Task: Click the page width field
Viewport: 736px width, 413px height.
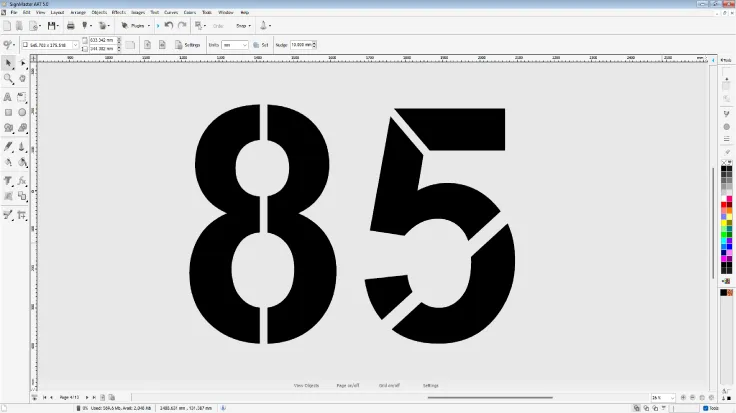Action: coord(102,40)
